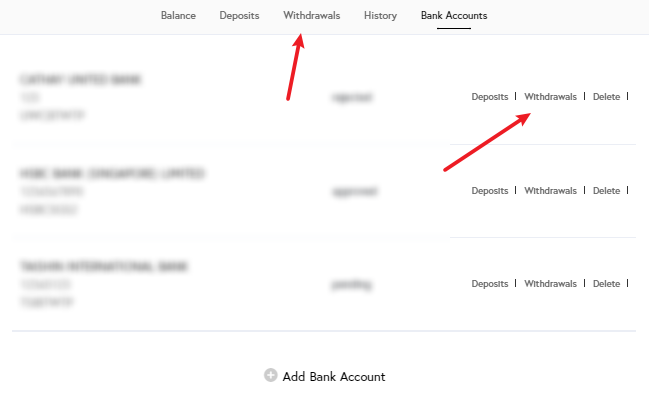The image size is (649, 393).
Task: Select the Bank Accounts tab
Action: pyautogui.click(x=454, y=16)
